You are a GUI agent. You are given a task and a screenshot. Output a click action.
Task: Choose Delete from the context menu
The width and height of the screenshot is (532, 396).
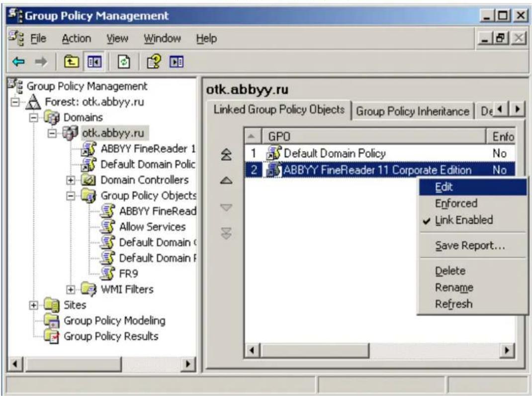point(473,271)
